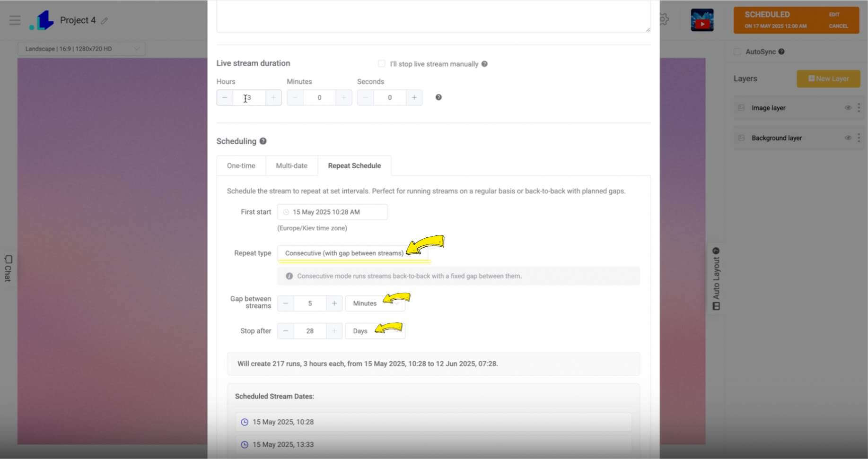Increase Stop after value
Screen dimensions: 868x459
[x=334, y=331]
